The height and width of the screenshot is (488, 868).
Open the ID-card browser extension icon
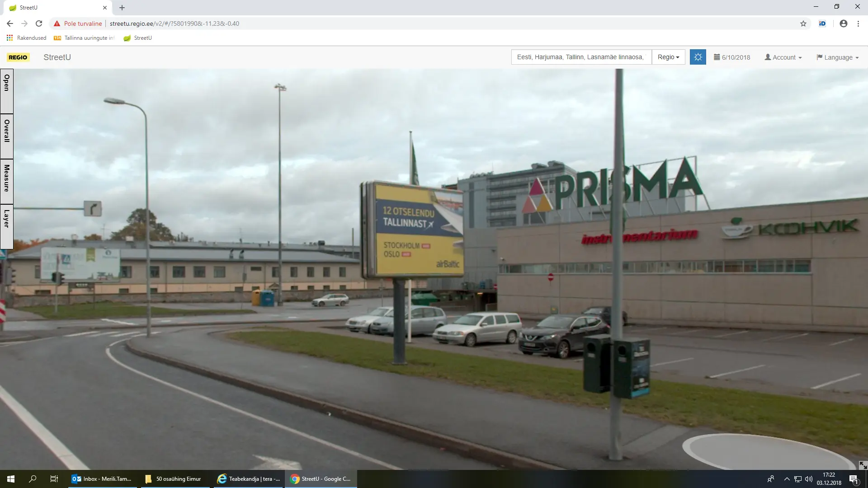pyautogui.click(x=822, y=23)
